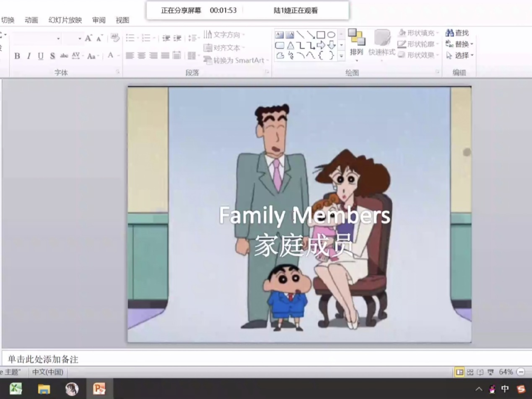Apply distributed text alignment

point(177,55)
